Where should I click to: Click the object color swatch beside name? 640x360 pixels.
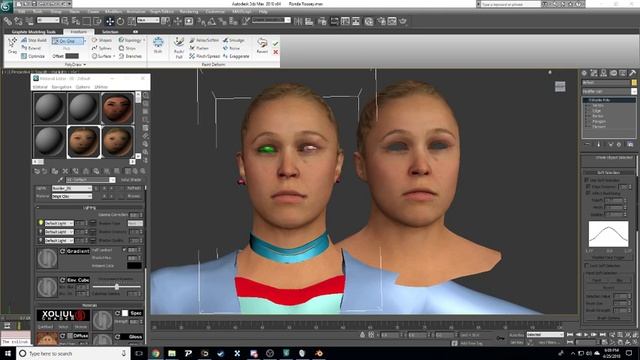(x=634, y=82)
